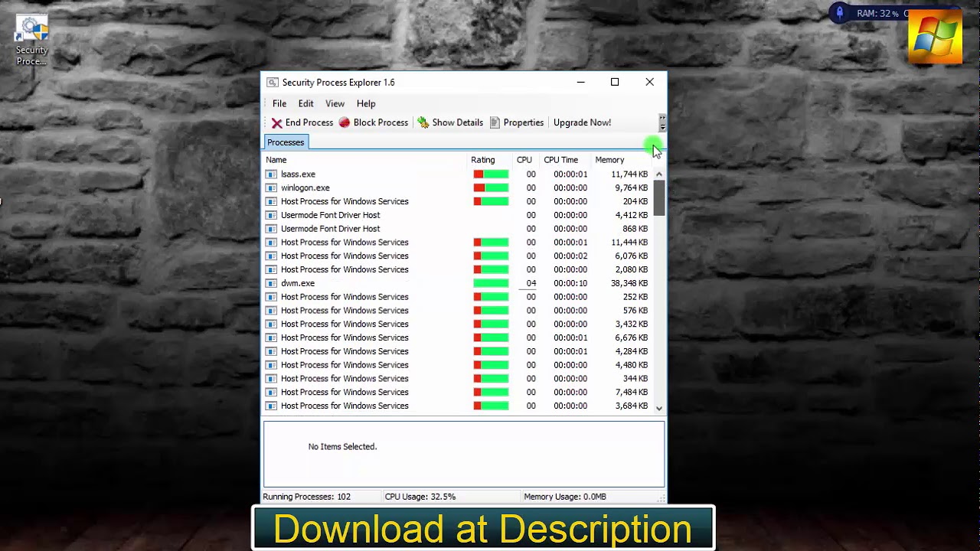Click the 00:00:10 CPU time value
This screenshot has height=551, width=980.
570,283
